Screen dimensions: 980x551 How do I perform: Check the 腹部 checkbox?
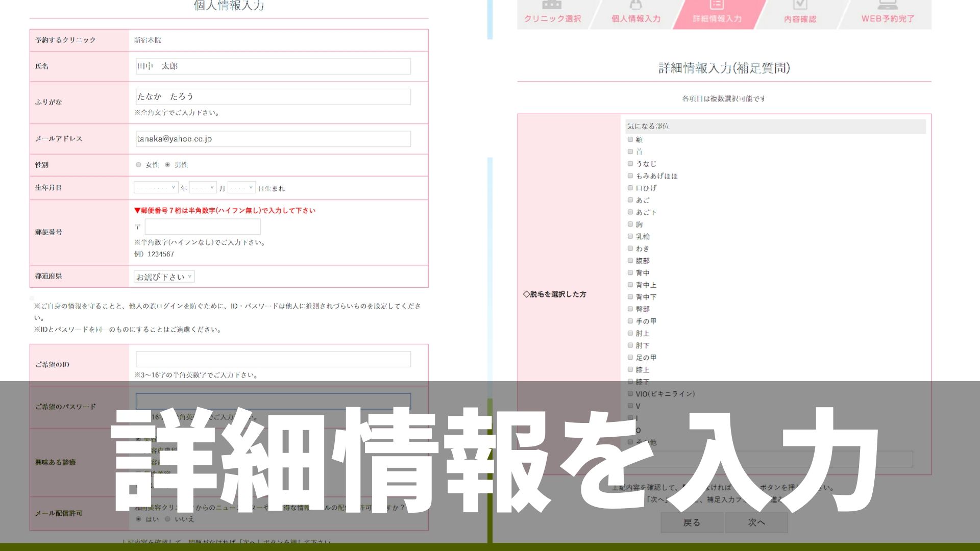[630, 261]
